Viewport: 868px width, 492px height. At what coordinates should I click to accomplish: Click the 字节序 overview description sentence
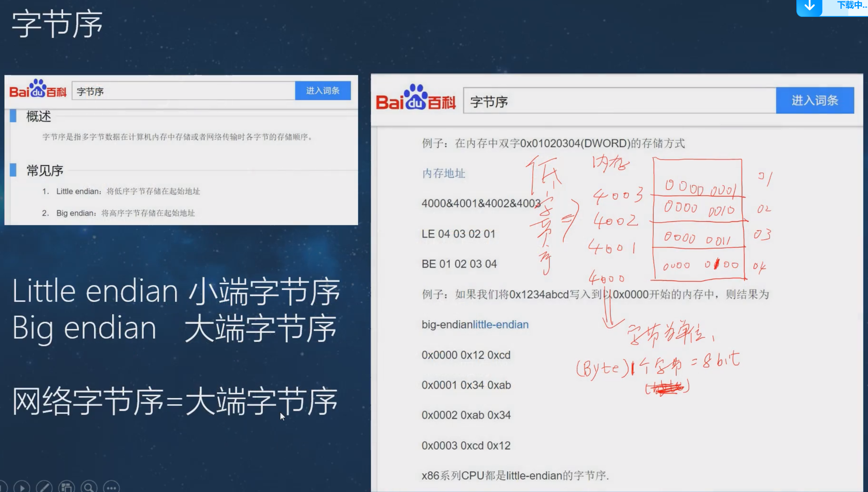pos(178,137)
